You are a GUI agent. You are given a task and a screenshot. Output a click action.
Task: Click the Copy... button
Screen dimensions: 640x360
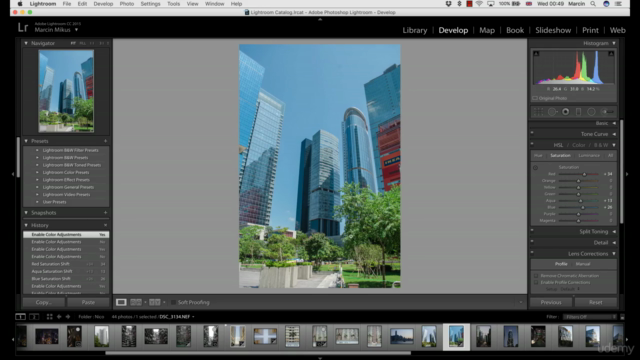point(44,302)
